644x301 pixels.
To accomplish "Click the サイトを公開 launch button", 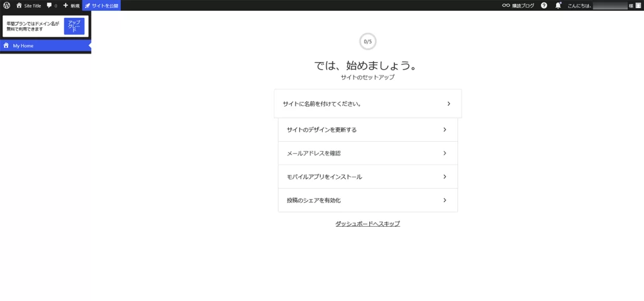I will [101, 5].
